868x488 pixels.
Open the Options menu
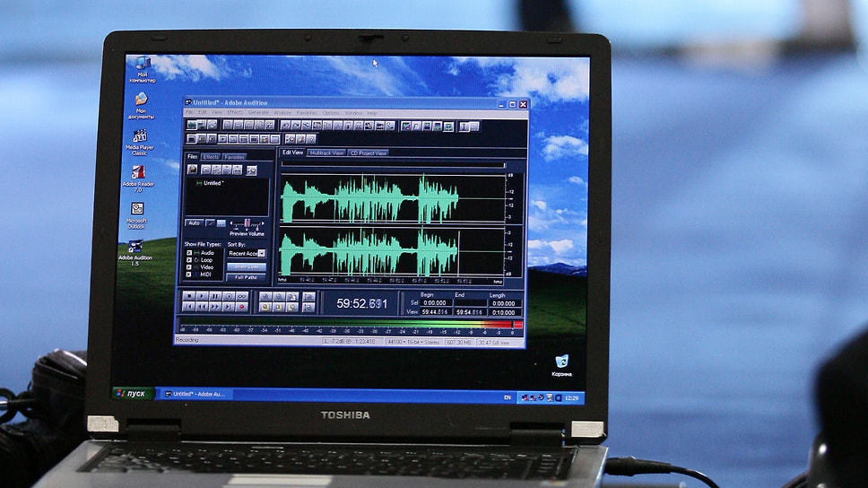(331, 112)
